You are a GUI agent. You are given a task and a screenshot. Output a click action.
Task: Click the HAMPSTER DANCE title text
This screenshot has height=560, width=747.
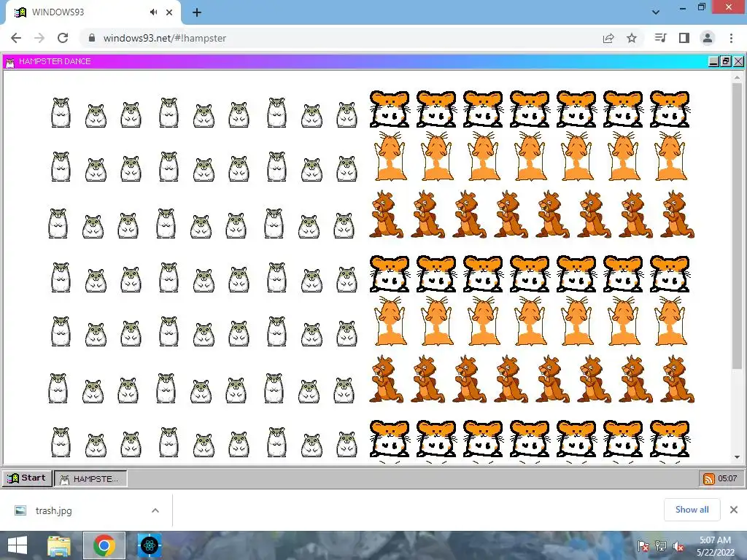click(x=55, y=61)
